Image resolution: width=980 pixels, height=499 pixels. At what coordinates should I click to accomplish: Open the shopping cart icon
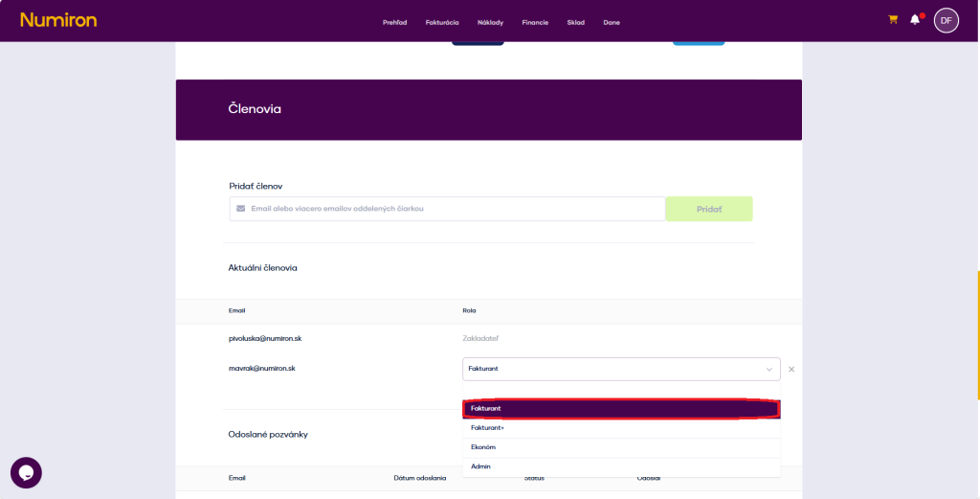[x=893, y=19]
